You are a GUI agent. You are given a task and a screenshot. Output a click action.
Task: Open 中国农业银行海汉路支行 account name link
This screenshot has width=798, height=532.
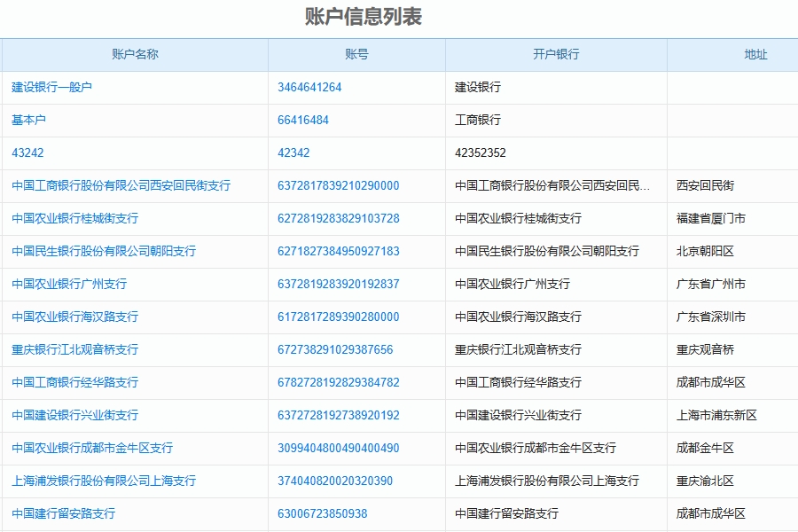74,317
